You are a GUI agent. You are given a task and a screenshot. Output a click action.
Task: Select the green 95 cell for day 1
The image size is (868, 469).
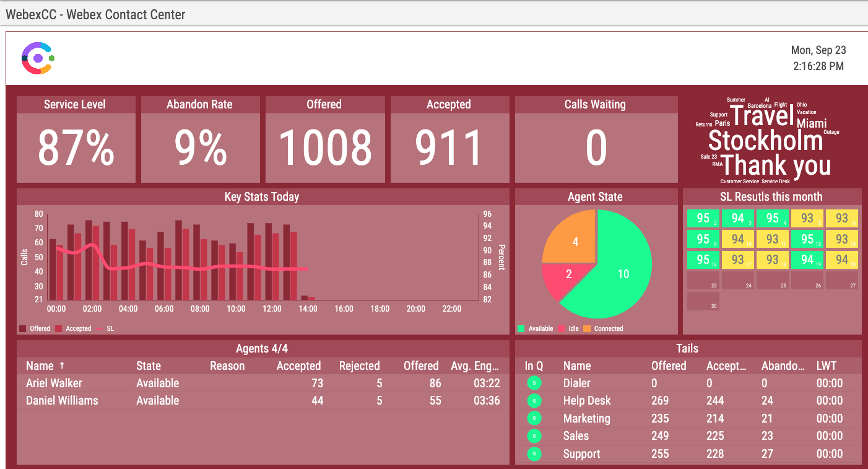point(703,218)
